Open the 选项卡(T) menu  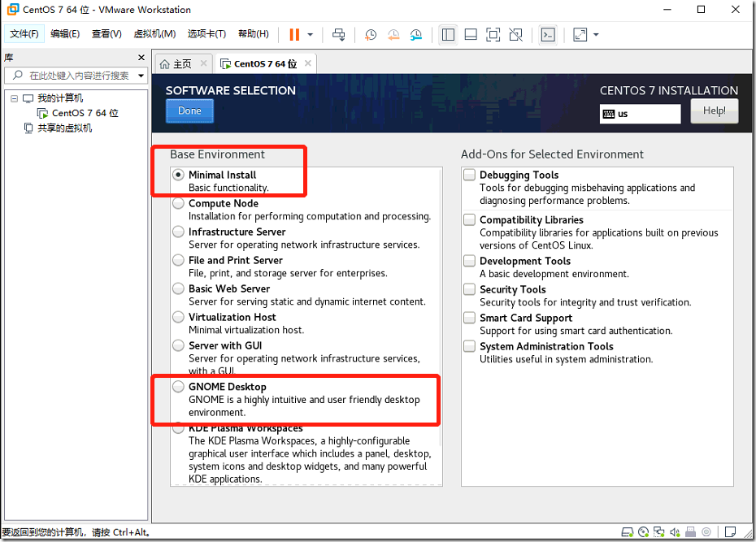(x=206, y=34)
